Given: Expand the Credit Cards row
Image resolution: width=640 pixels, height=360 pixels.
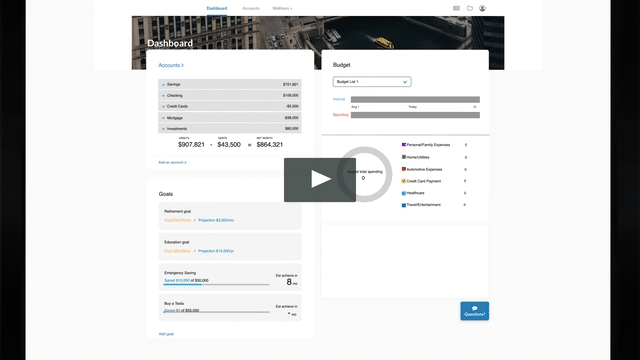Looking at the screenshot, I should tap(230, 106).
